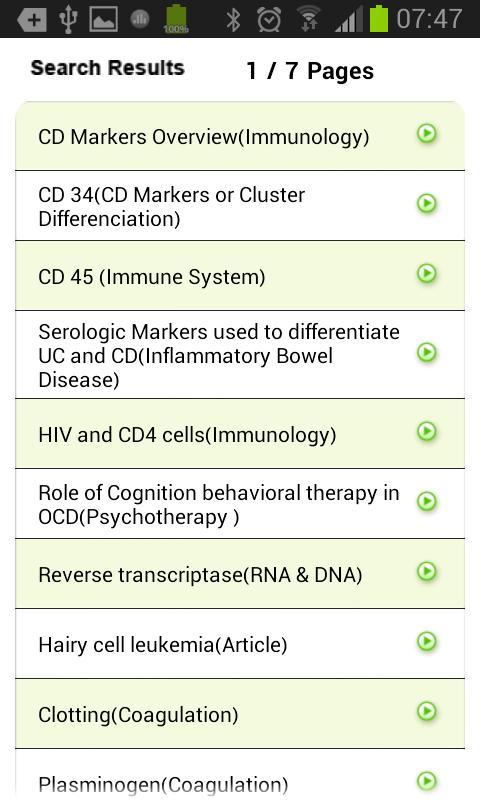Tap the arrow icon for HIV and CD4 cells
This screenshot has height=800, width=480.
click(x=426, y=432)
